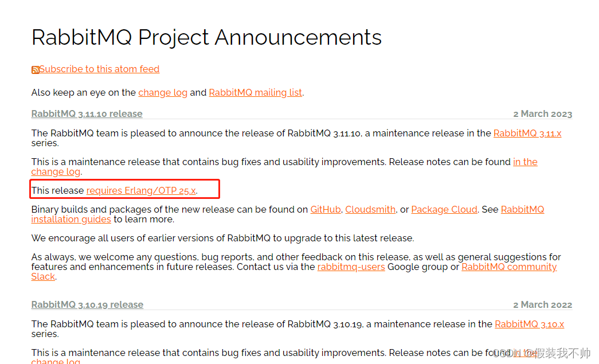This screenshot has width=599, height=364.
Task: Click the RabbitMQ Project Announcements title
Action: [x=206, y=37]
